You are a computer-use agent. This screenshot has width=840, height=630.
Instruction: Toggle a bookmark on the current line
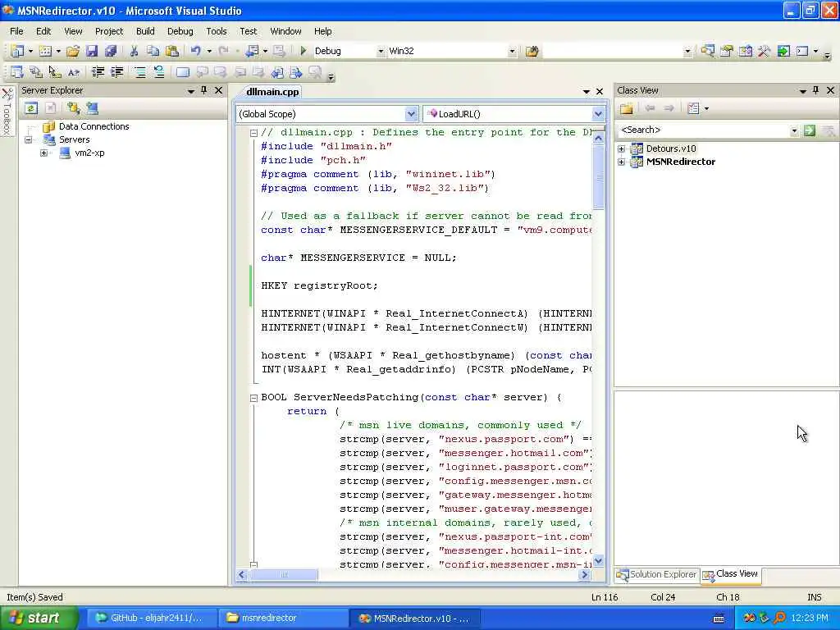coord(183,72)
